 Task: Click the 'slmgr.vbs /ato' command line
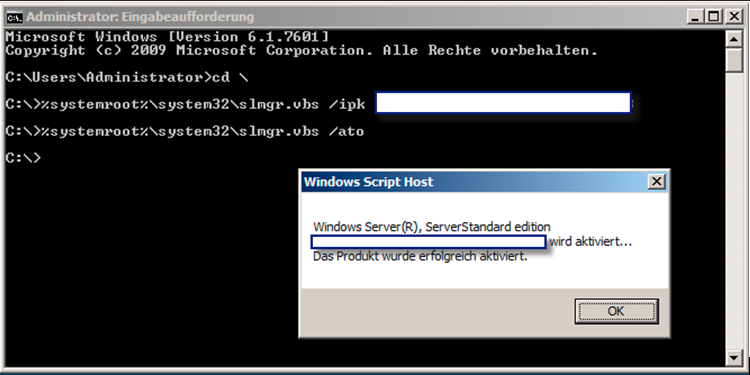[x=185, y=131]
